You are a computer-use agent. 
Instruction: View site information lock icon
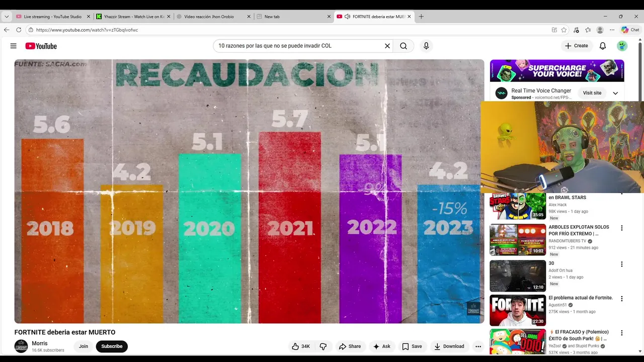coord(31,30)
